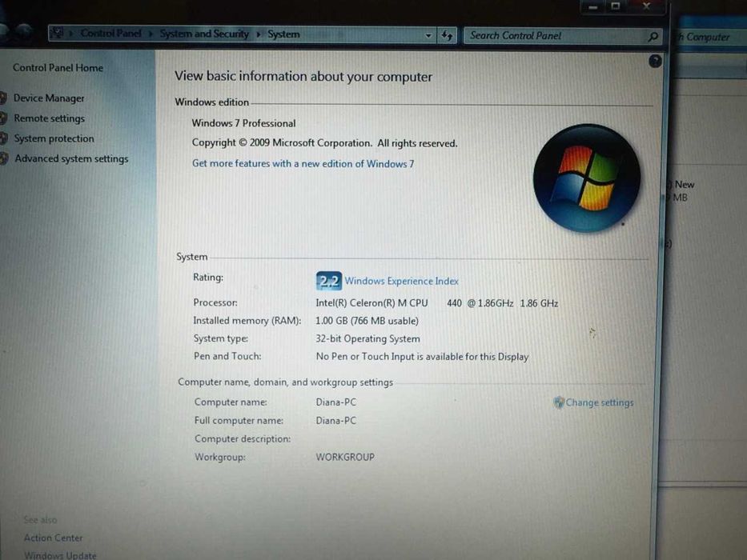Click the Copyright 2009 Microsoft Corporation text
747x560 pixels.
(x=324, y=143)
